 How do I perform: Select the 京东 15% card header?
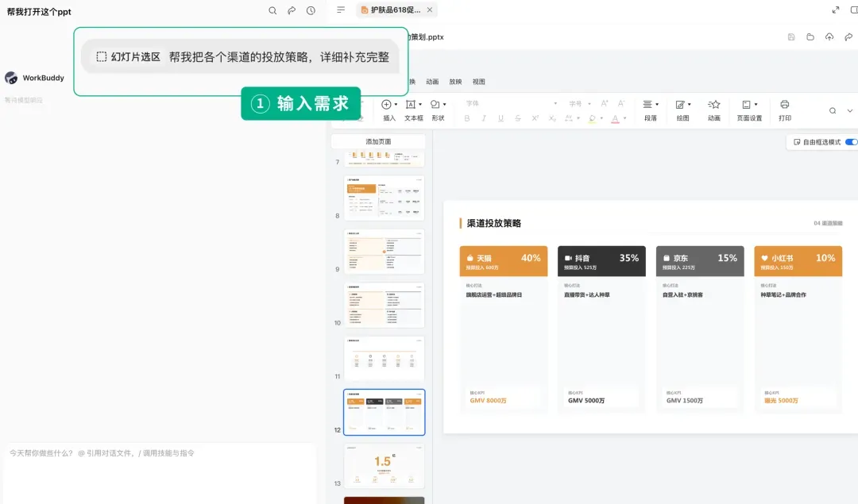click(x=700, y=261)
